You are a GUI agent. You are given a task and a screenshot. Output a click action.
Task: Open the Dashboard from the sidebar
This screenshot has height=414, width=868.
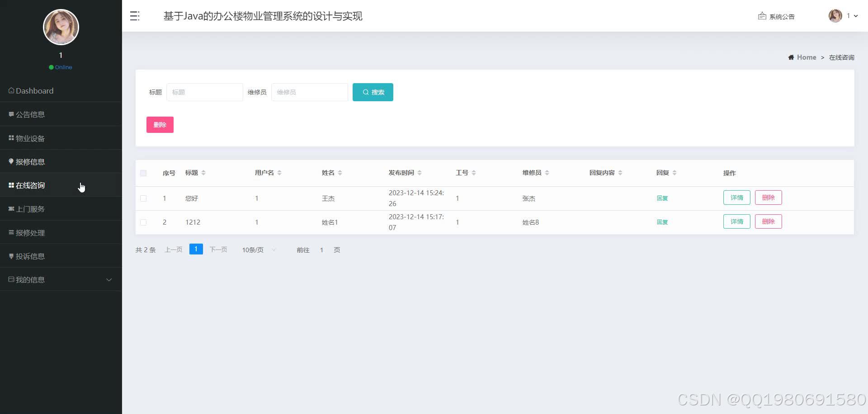pos(34,90)
